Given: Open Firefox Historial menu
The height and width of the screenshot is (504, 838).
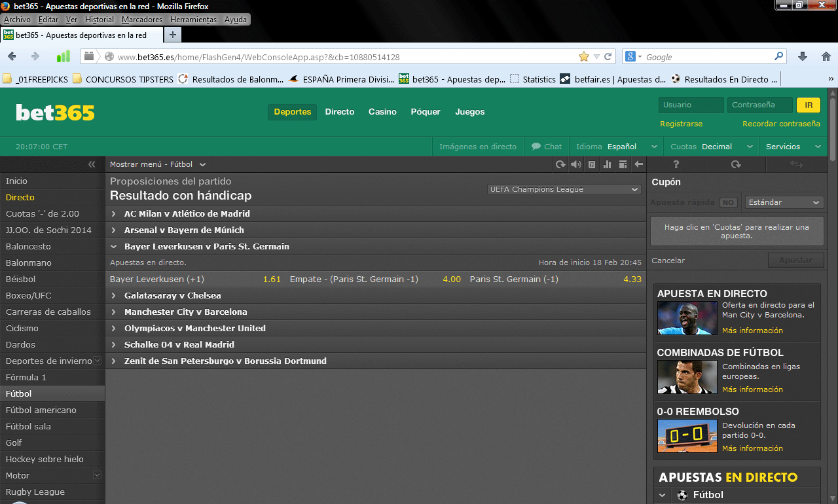Looking at the screenshot, I should [x=100, y=20].
